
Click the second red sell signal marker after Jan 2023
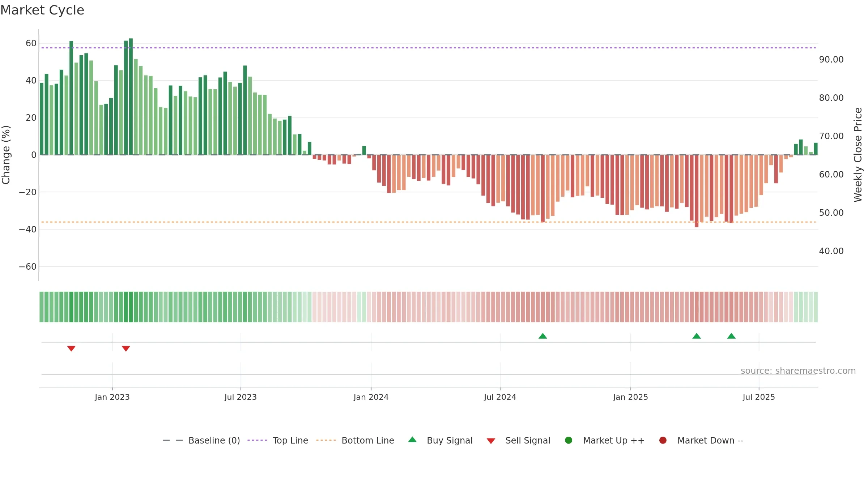tap(126, 348)
